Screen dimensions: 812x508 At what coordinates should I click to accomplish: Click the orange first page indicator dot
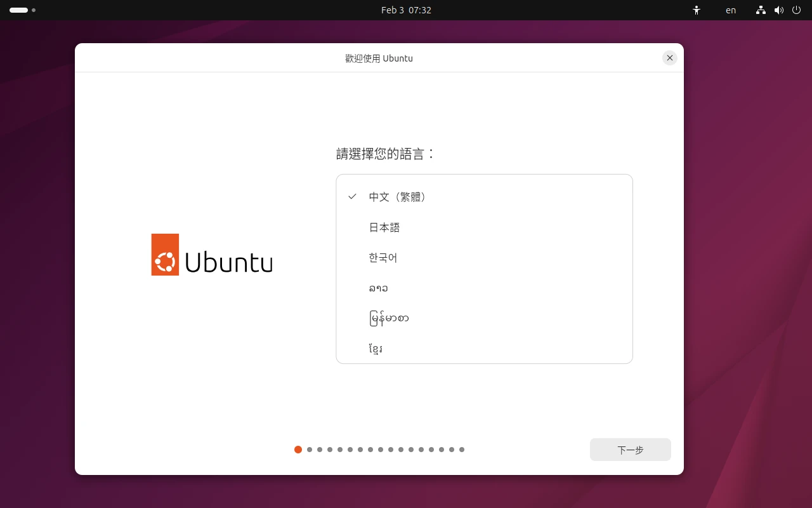point(298,450)
